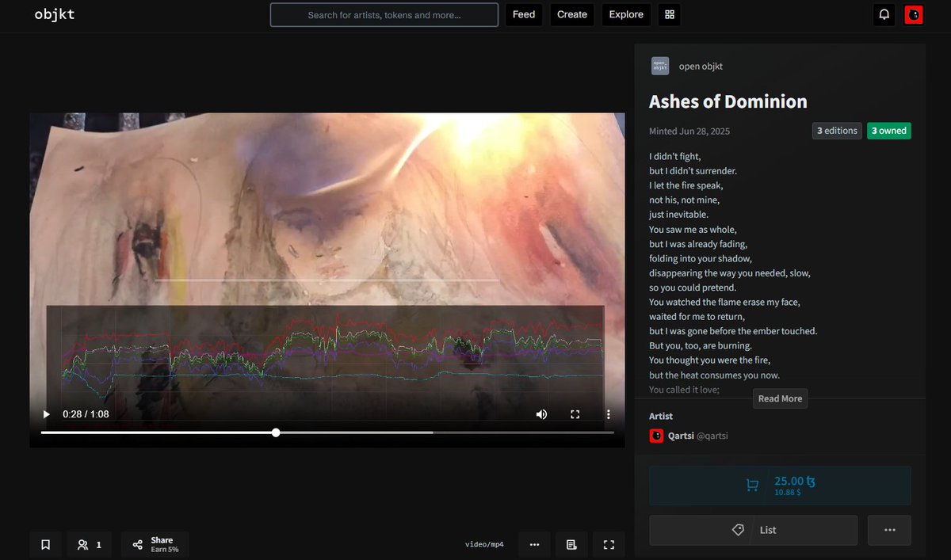Image resolution: width=951 pixels, height=560 pixels.
Task: Open the Feed page
Action: click(524, 14)
